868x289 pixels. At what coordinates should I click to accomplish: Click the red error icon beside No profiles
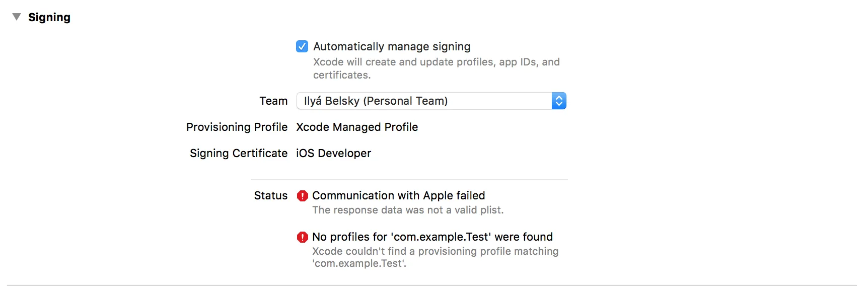303,237
